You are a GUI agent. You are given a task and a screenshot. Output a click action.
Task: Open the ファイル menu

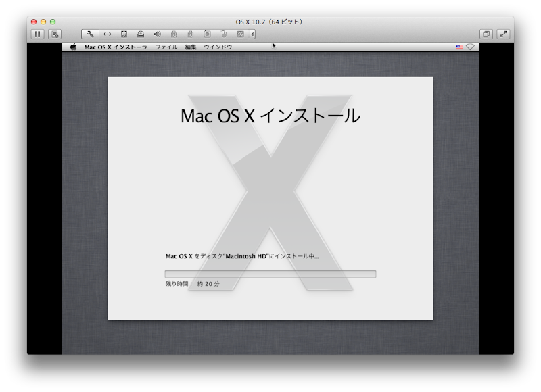point(166,47)
